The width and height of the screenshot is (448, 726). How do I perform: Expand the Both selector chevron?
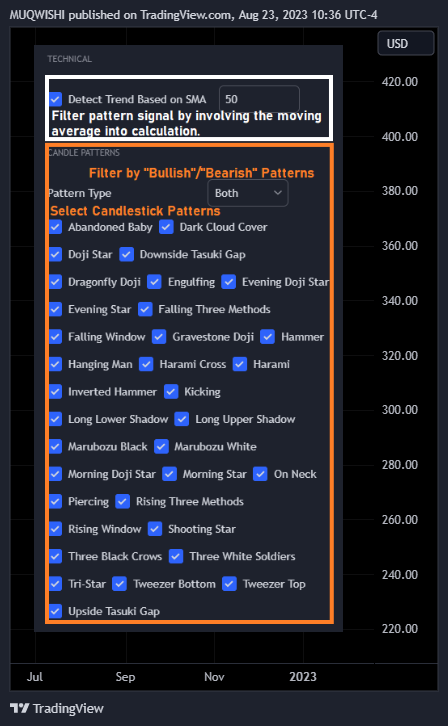[x=278, y=193]
